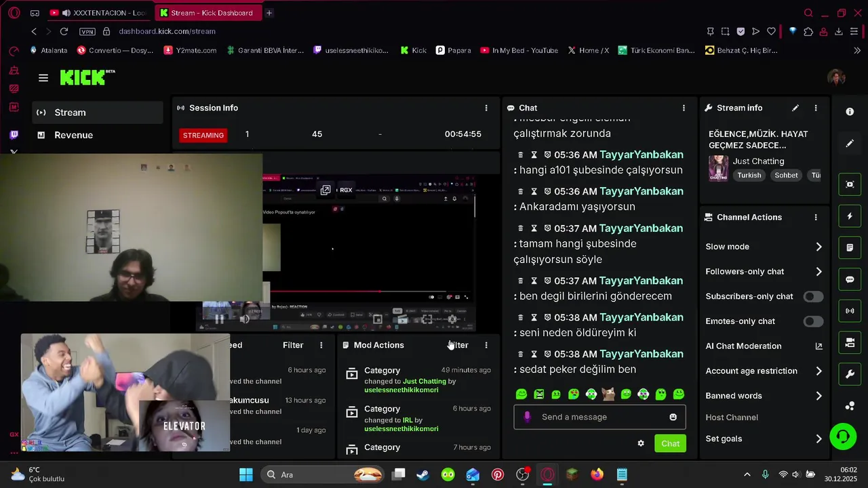This screenshot has height=488, width=868.
Task: Open the weather widget on taskbar
Action: (39, 474)
